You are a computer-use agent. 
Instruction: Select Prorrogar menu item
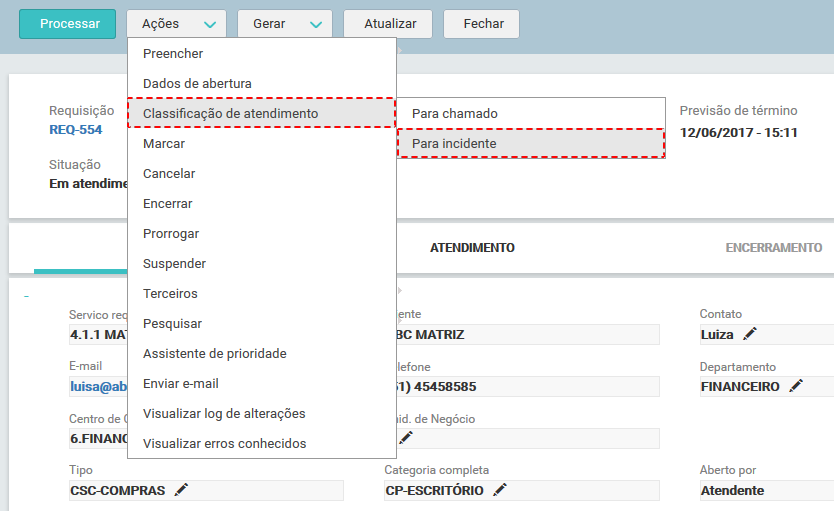click(262, 233)
